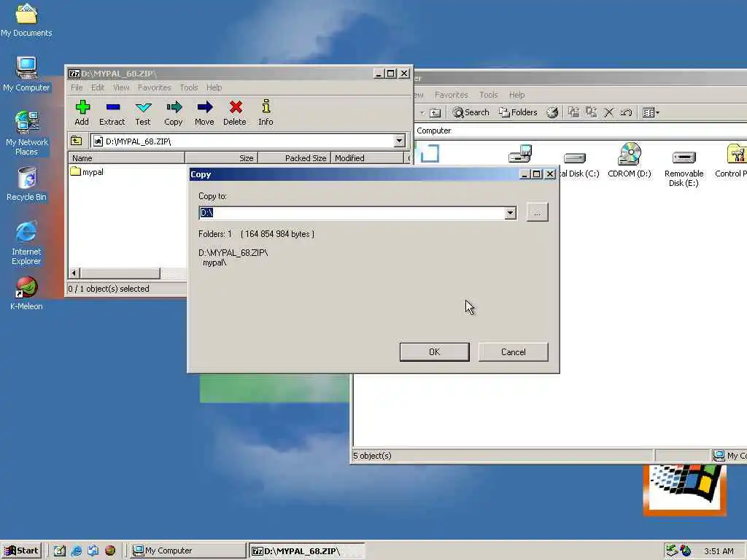Click the Extract toolbar icon

point(112,113)
